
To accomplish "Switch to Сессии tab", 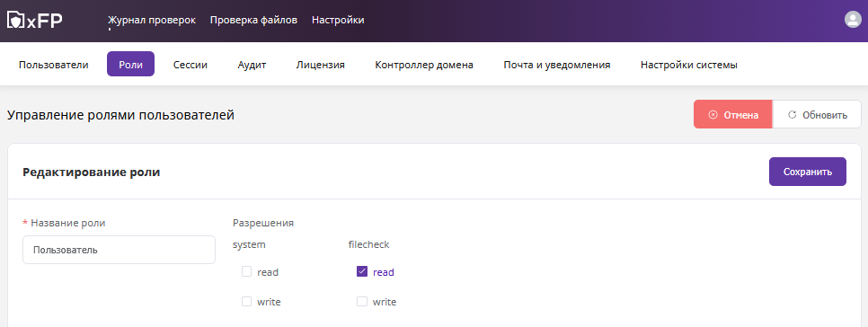I will tap(190, 65).
